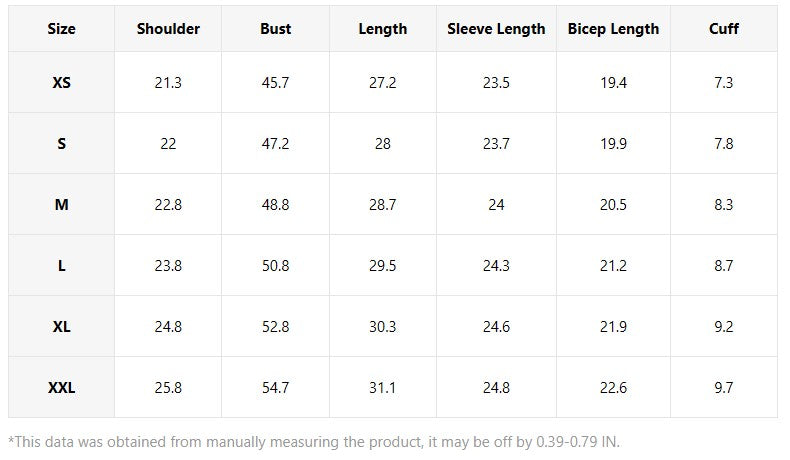Click the XS bust value 45.7

[276, 82]
